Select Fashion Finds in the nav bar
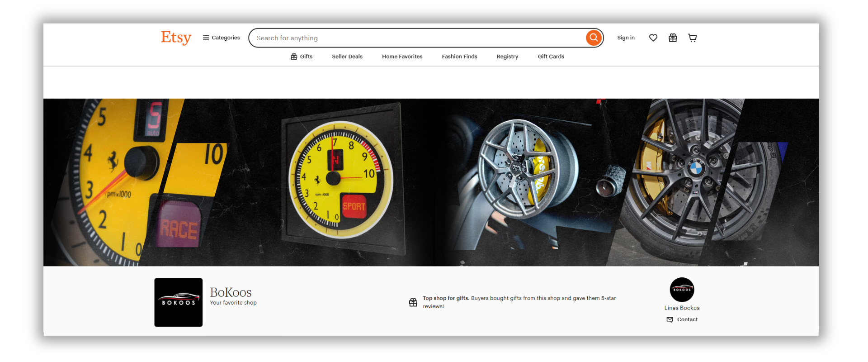The image size is (868, 362). point(459,57)
